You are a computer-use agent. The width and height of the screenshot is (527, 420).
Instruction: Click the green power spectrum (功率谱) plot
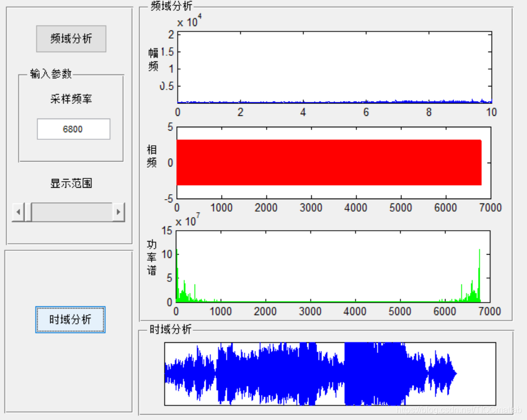[333, 267]
